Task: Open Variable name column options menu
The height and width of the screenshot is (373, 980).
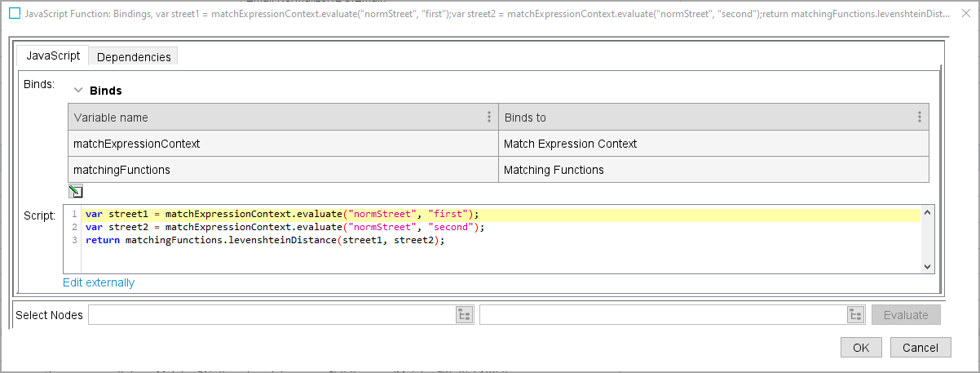Action: pyautogui.click(x=489, y=117)
